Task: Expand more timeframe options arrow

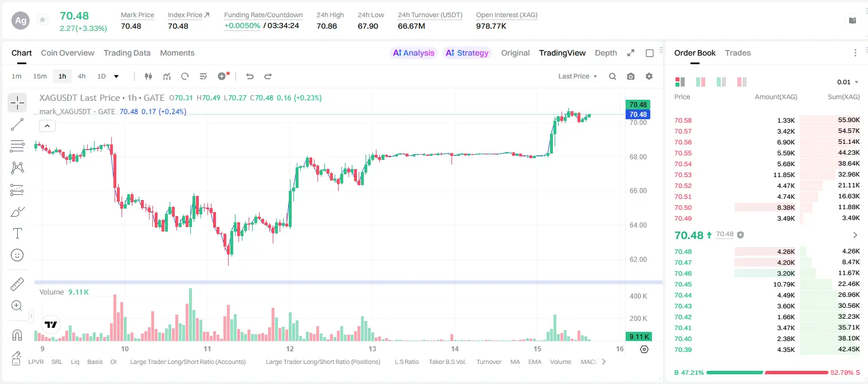Action: (116, 76)
